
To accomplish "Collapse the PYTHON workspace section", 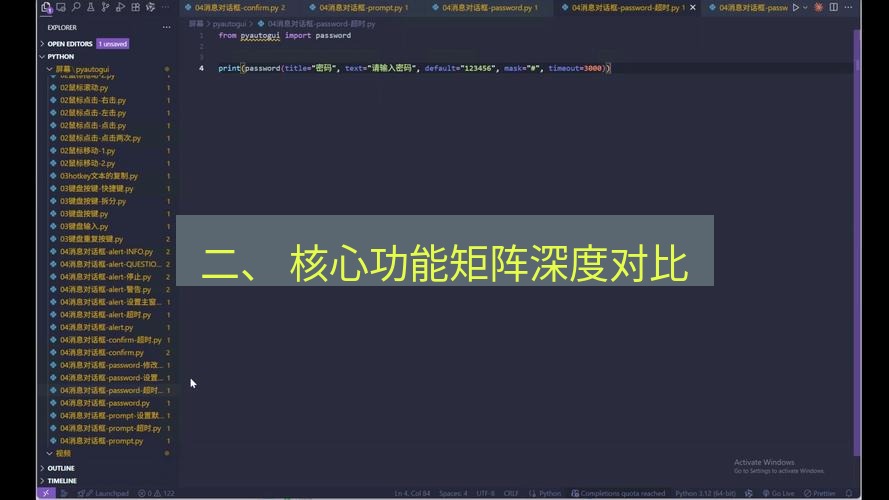I will click(x=61, y=57).
